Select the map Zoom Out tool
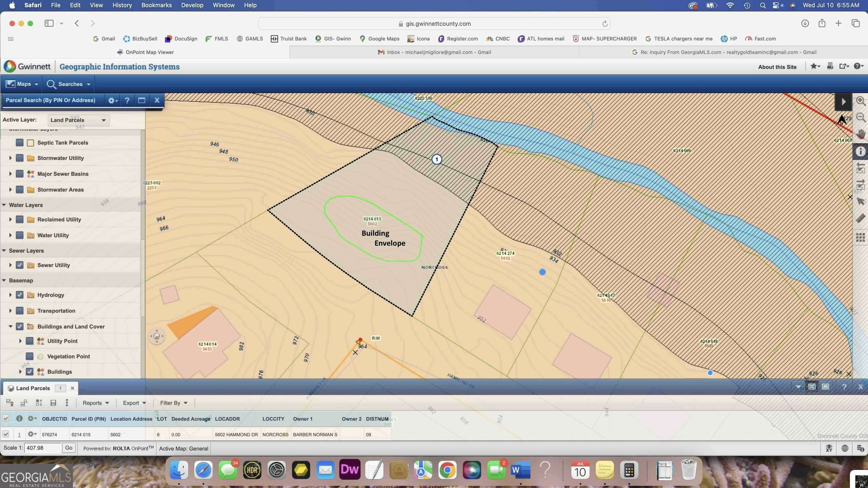 [860, 117]
